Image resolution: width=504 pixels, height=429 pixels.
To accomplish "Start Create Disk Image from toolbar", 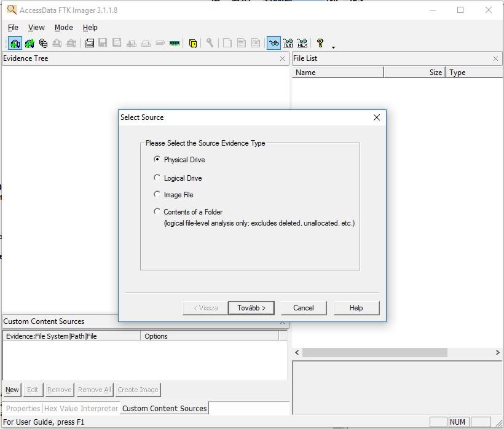I will [89, 43].
